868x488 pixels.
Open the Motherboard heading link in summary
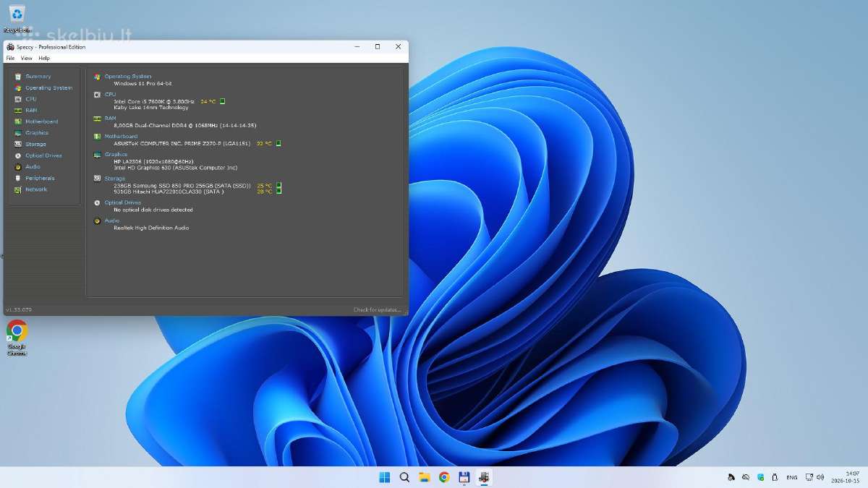pyautogui.click(x=121, y=137)
